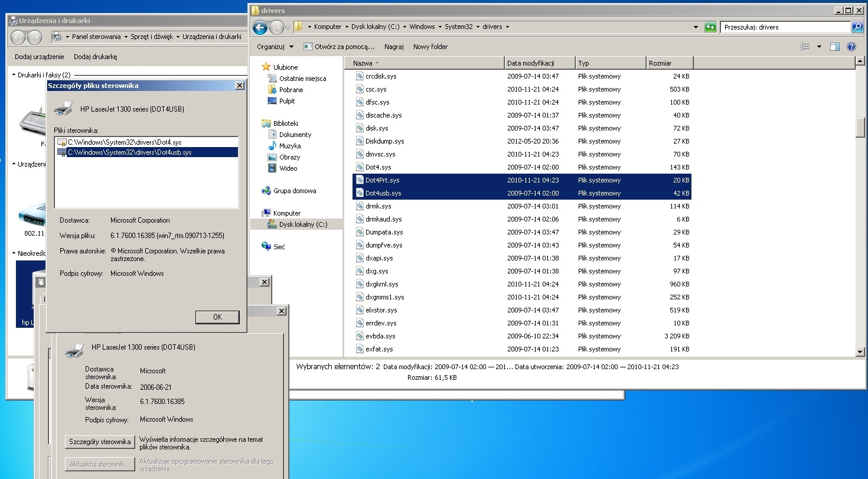
Task: Toggle the preview pane icon
Action: [x=835, y=47]
